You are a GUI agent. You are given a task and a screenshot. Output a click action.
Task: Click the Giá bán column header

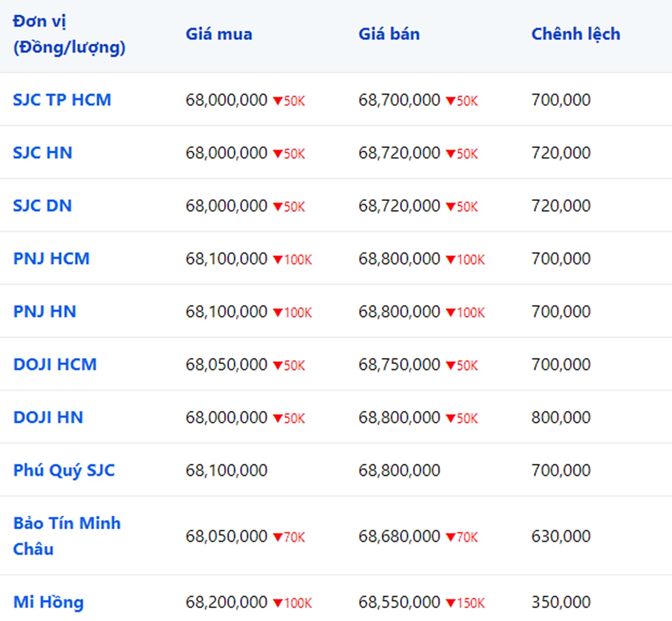[x=389, y=34]
